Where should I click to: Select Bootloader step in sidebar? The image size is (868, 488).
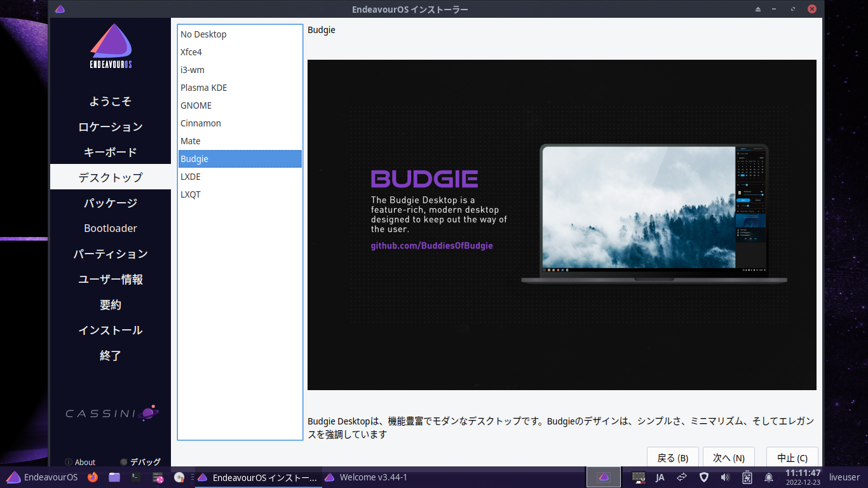(111, 228)
